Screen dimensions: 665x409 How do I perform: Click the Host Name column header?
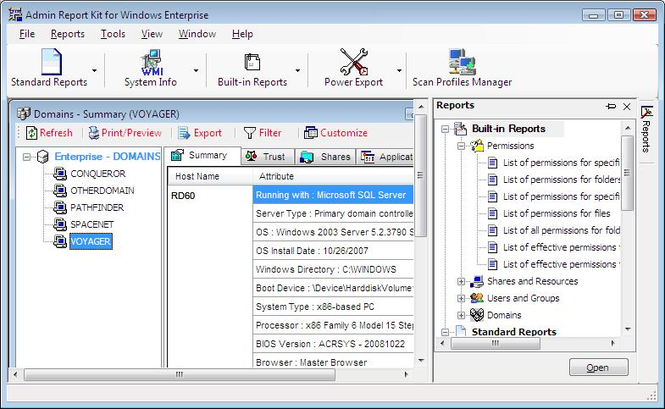[x=210, y=176]
